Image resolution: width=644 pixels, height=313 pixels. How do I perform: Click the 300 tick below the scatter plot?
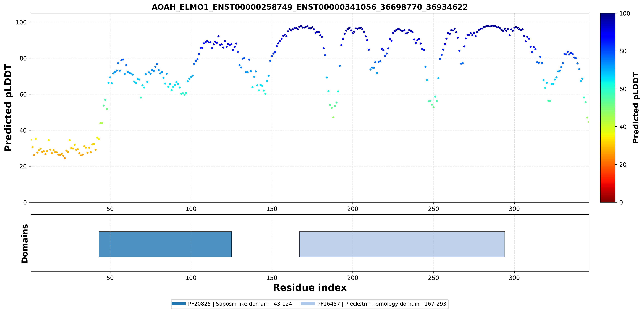point(514,209)
